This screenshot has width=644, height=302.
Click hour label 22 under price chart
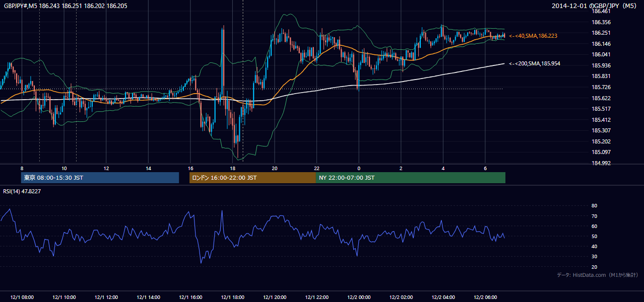click(316, 168)
